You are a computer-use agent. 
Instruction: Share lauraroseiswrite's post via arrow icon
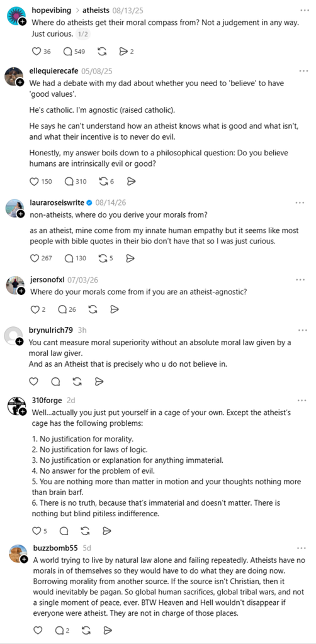point(130,258)
